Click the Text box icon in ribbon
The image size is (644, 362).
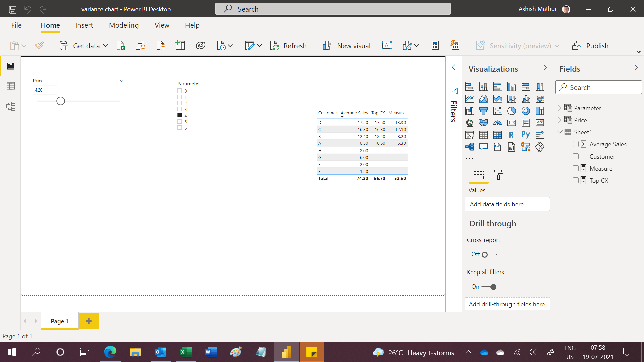click(x=386, y=46)
